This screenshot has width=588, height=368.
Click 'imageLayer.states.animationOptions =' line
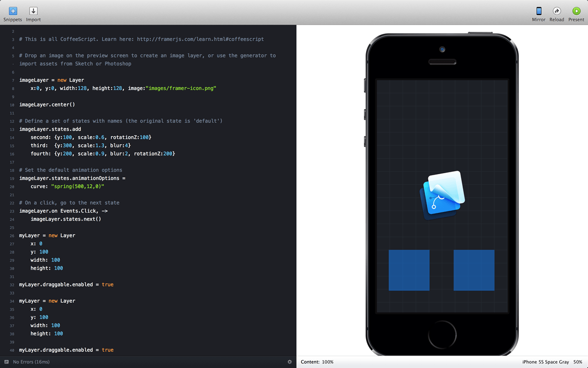point(73,178)
